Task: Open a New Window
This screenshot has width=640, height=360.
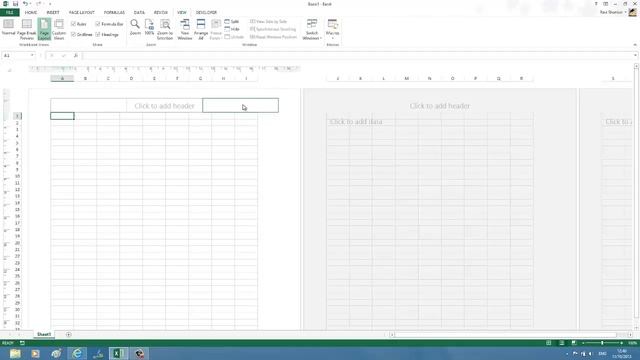Action: [185, 29]
